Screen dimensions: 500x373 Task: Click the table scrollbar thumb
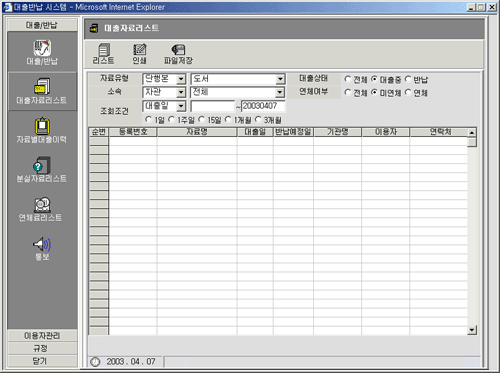(x=472, y=142)
